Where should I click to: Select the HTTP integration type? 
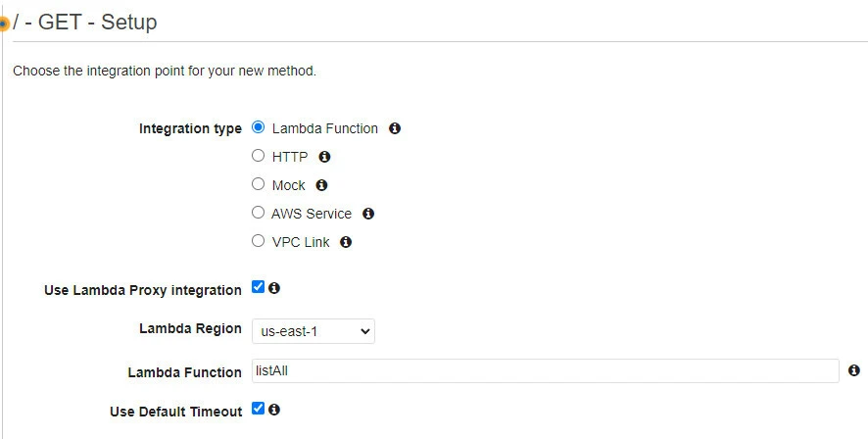click(259, 156)
